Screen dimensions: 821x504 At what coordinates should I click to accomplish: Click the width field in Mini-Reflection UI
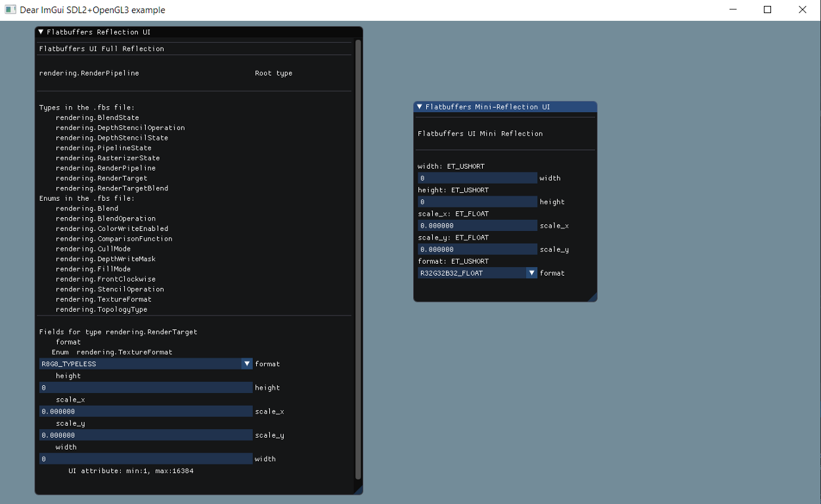(477, 178)
